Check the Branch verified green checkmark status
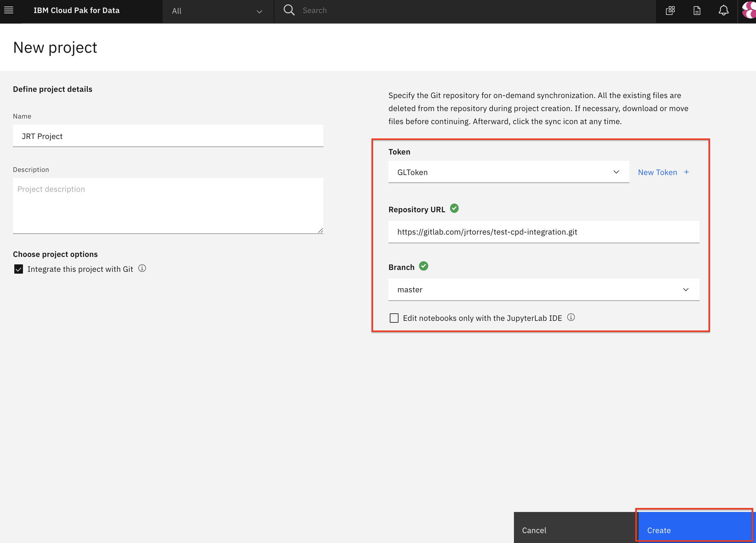This screenshot has width=756, height=543. pos(425,267)
